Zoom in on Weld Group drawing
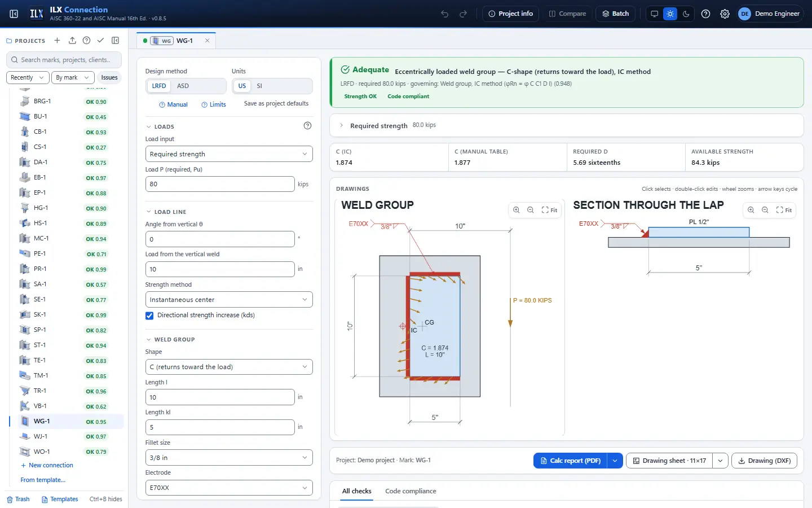The height and width of the screenshot is (508, 812). pyautogui.click(x=517, y=210)
